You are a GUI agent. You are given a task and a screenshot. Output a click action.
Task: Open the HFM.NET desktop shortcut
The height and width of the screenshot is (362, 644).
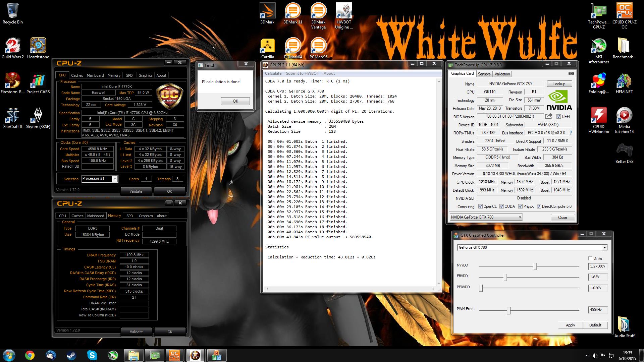tap(624, 83)
